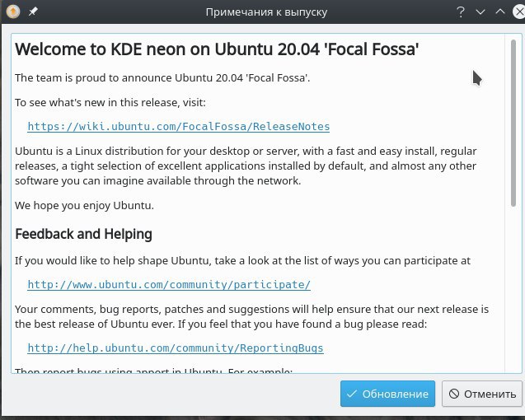This screenshot has height=420, width=525.
Task: Close the release notes dialog
Action: click(519, 12)
